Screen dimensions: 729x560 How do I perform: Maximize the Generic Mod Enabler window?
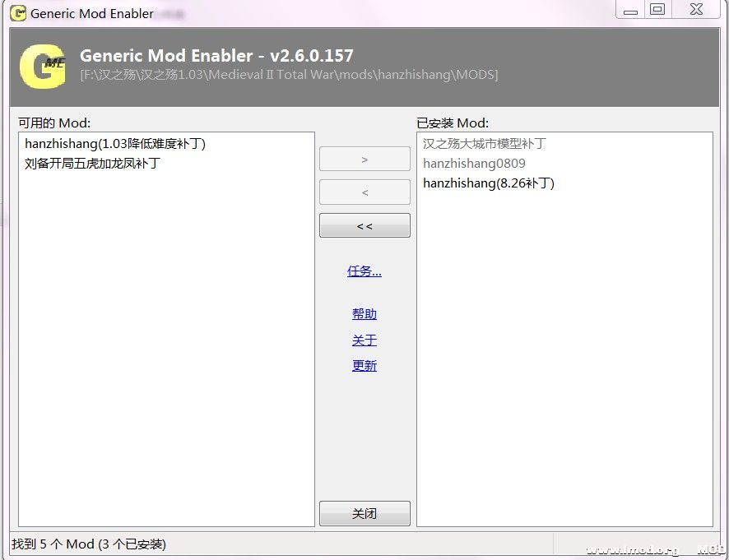(657, 10)
